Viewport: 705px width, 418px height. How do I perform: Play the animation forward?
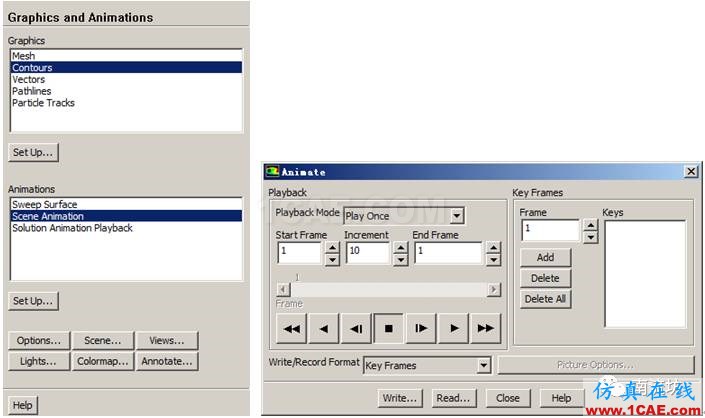click(x=453, y=329)
